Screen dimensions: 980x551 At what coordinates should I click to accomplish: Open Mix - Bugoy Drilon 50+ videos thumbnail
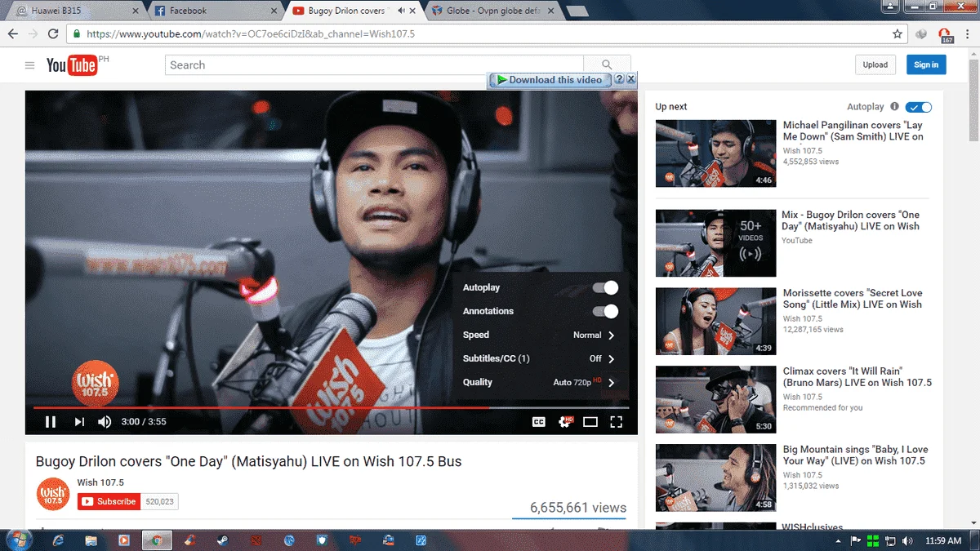point(715,243)
